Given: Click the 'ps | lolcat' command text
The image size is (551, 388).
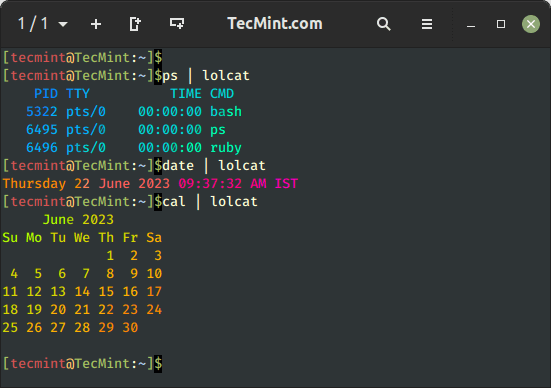Looking at the screenshot, I should 206,76.
